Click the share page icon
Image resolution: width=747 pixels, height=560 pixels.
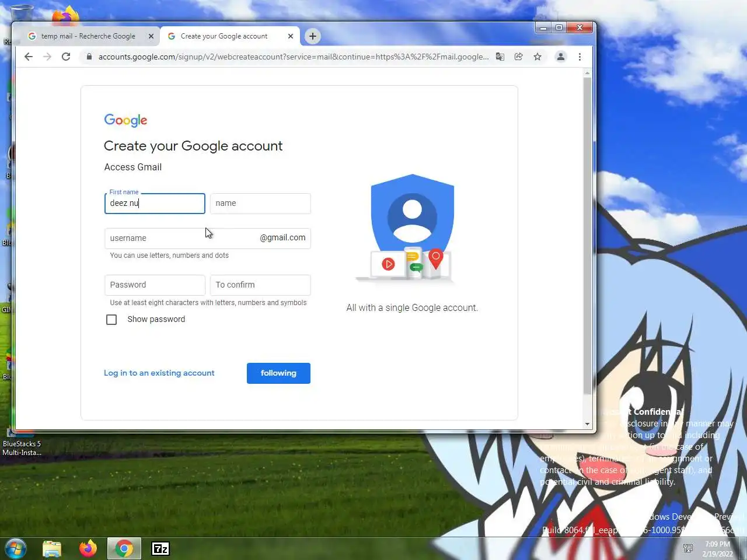tap(518, 57)
